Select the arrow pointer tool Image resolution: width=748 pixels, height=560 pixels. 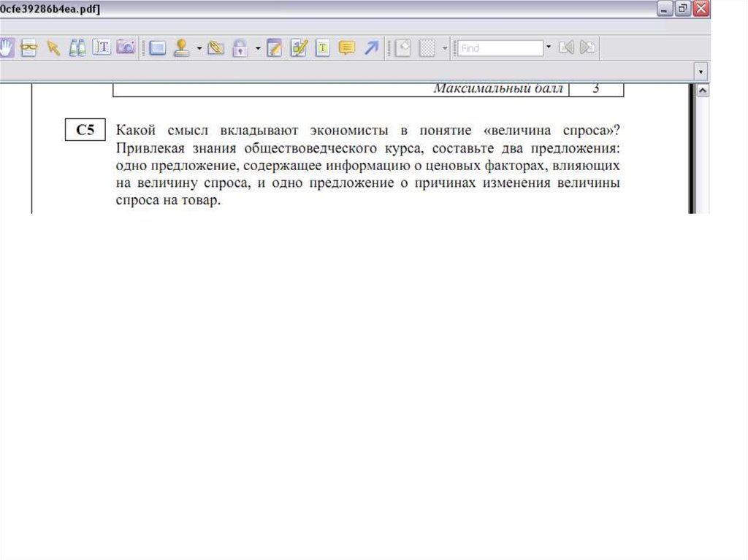click(x=53, y=48)
